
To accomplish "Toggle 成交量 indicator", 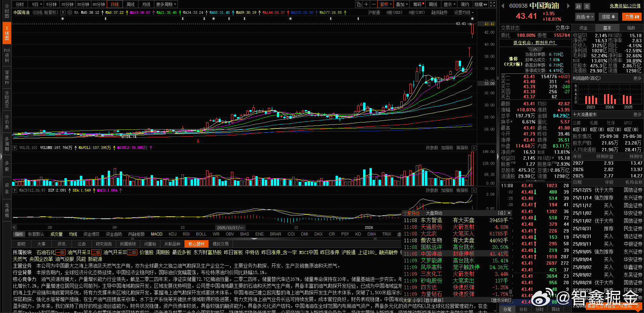I will point(56,234).
